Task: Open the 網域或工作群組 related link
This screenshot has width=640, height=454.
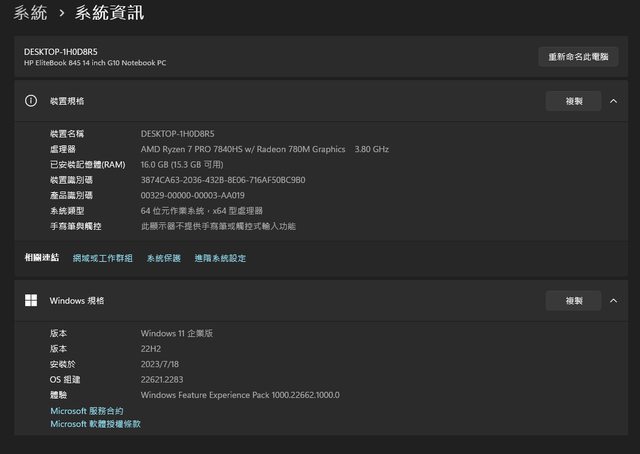Action: (102, 258)
